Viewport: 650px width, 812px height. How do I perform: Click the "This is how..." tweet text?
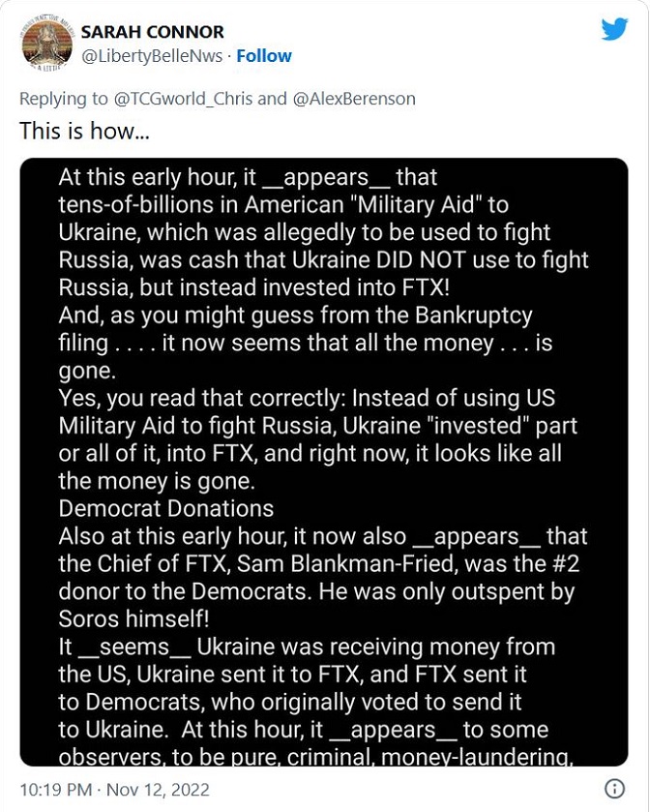(84, 130)
